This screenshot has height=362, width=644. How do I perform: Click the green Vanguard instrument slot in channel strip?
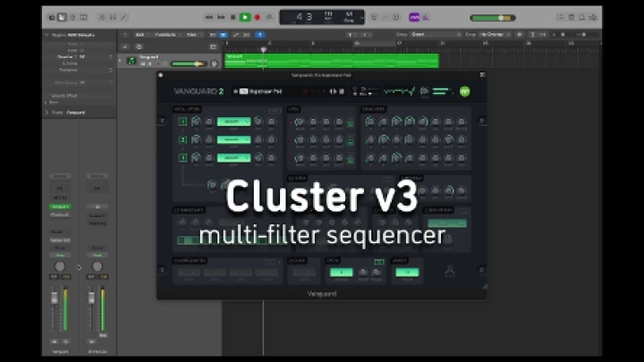tap(60, 206)
